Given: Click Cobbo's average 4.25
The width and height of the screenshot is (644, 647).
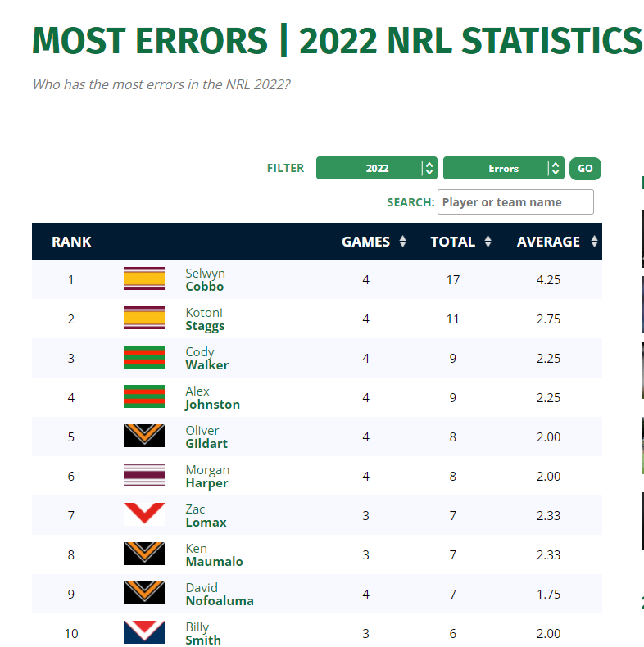Looking at the screenshot, I should tap(548, 280).
